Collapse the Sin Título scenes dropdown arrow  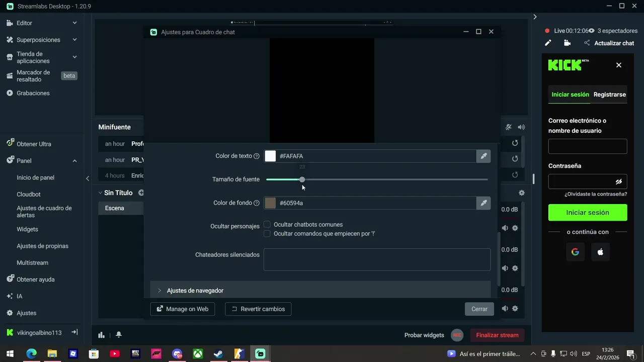(100, 193)
